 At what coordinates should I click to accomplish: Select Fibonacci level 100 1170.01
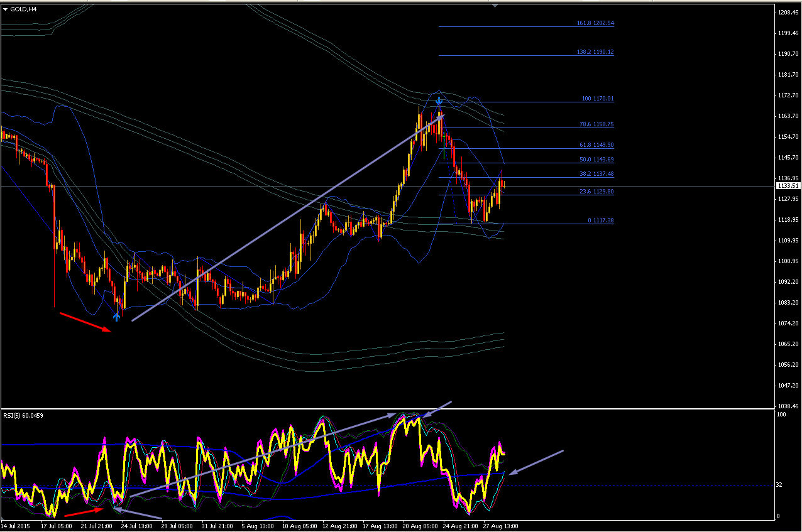[x=598, y=99]
